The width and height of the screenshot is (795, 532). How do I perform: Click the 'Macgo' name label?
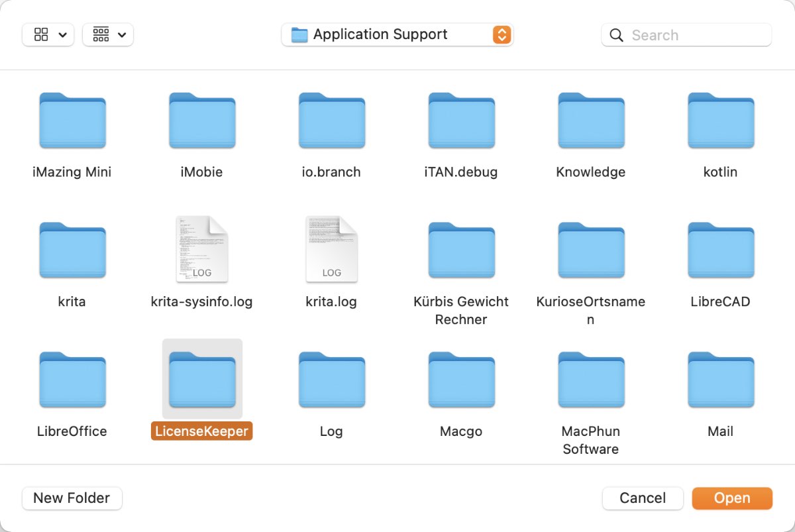(x=461, y=432)
